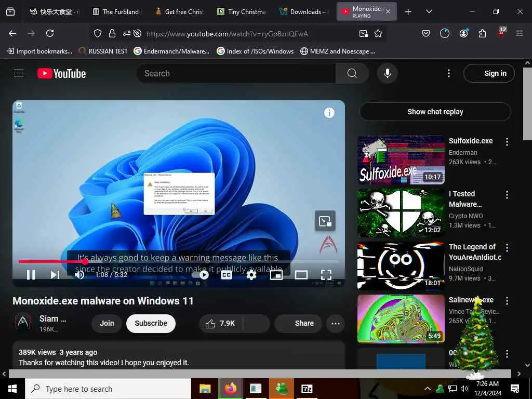
Task: Bookmark this page star
Action: point(378,33)
